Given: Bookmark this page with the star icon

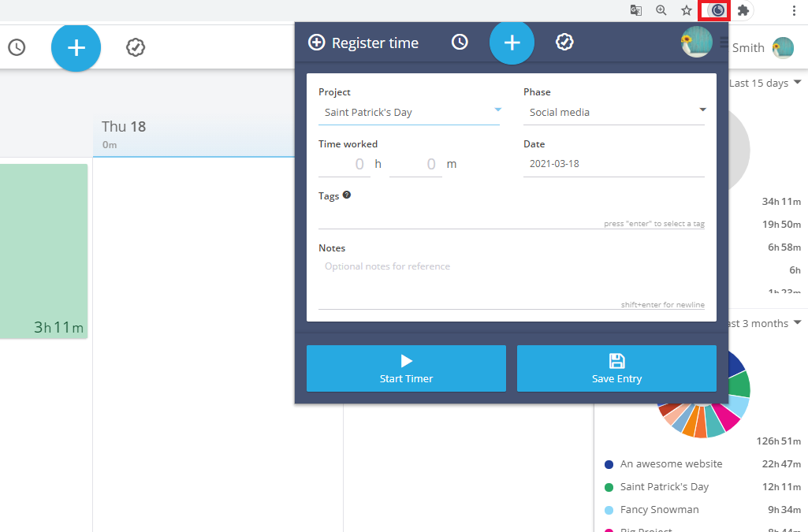Looking at the screenshot, I should 687,10.
